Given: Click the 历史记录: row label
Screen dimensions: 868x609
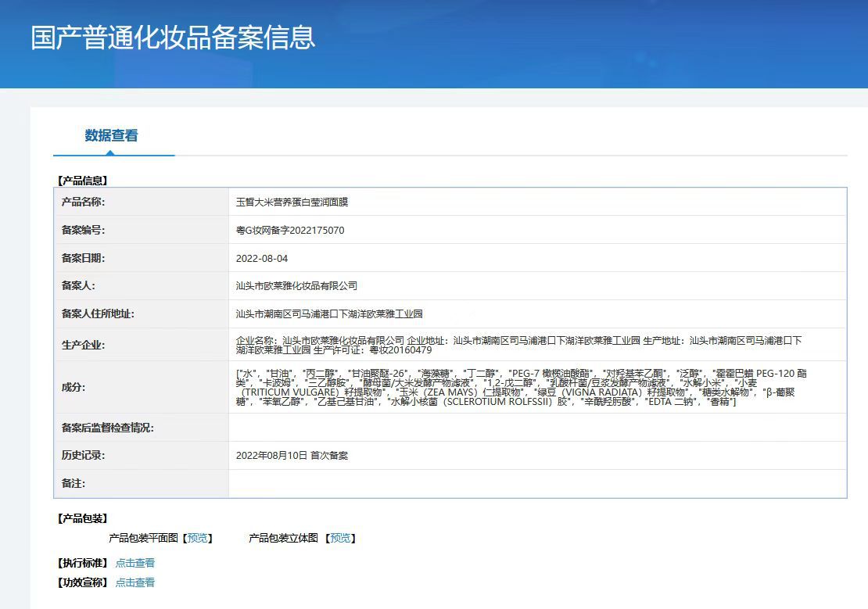Looking at the screenshot, I should [83, 456].
